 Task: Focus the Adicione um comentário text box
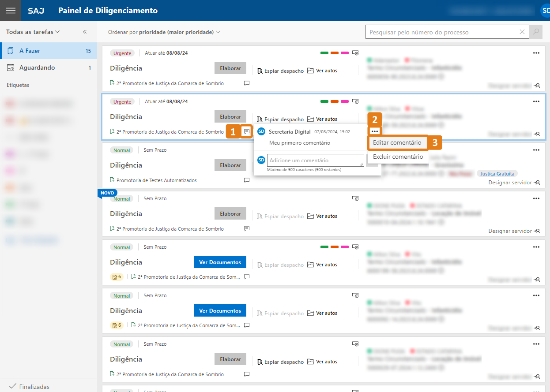coord(315,160)
